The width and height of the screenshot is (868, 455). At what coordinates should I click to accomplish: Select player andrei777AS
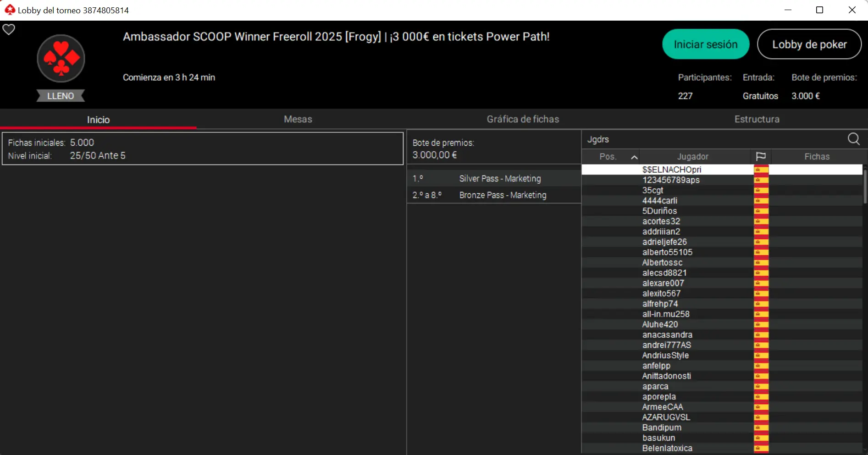722,345
